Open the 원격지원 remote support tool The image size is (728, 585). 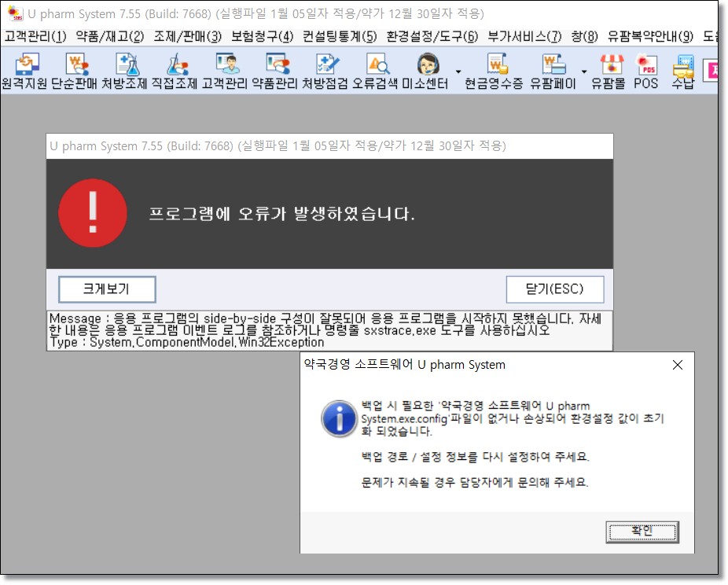pos(25,70)
